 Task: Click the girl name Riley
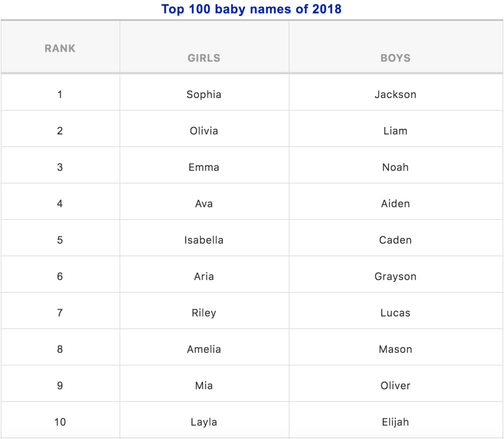pos(204,312)
